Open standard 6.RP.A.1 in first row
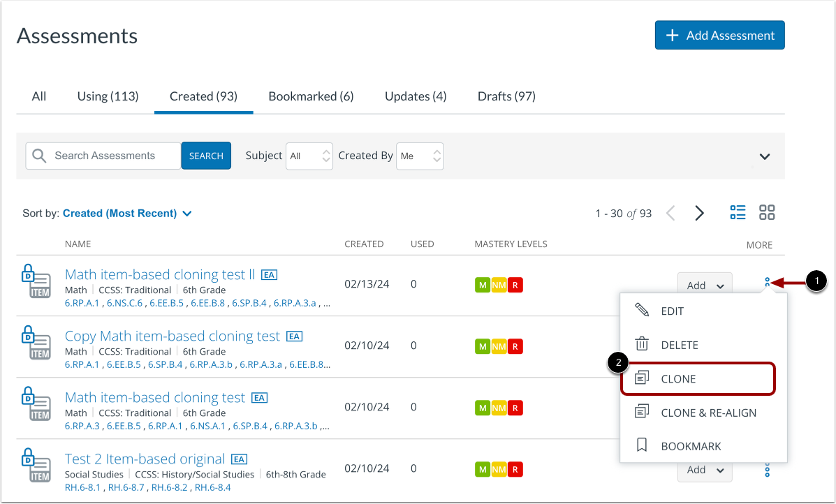 tap(82, 303)
